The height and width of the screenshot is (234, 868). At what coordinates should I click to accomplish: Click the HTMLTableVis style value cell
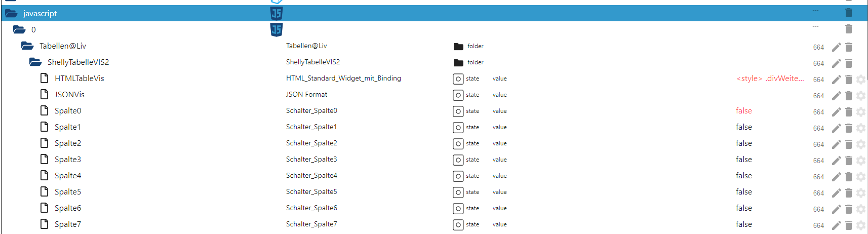coord(770,79)
